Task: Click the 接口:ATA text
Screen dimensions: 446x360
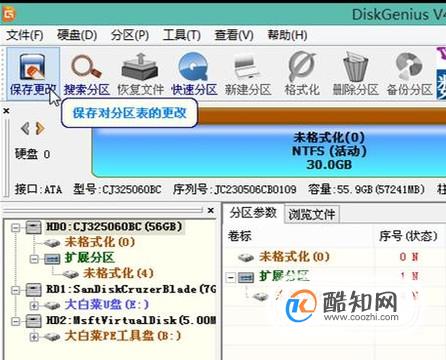Action: 38,189
